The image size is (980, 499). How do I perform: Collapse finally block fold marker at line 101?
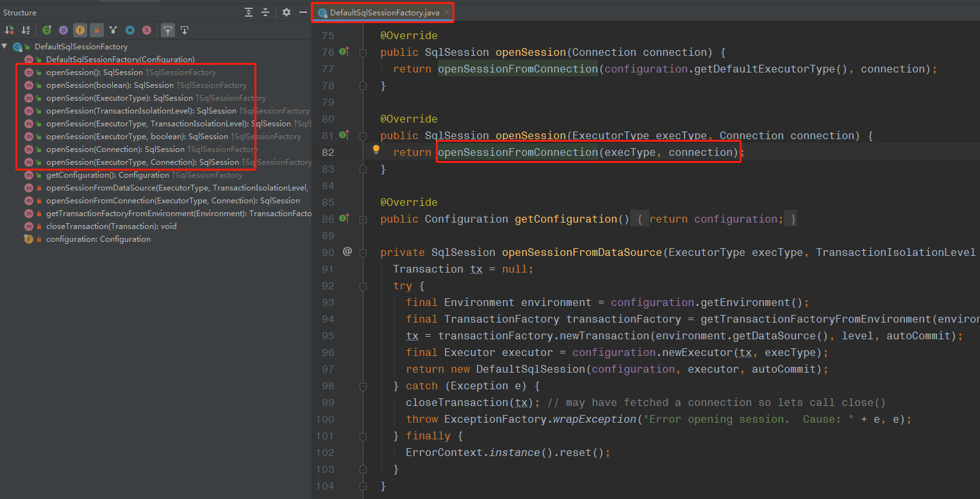363,436
